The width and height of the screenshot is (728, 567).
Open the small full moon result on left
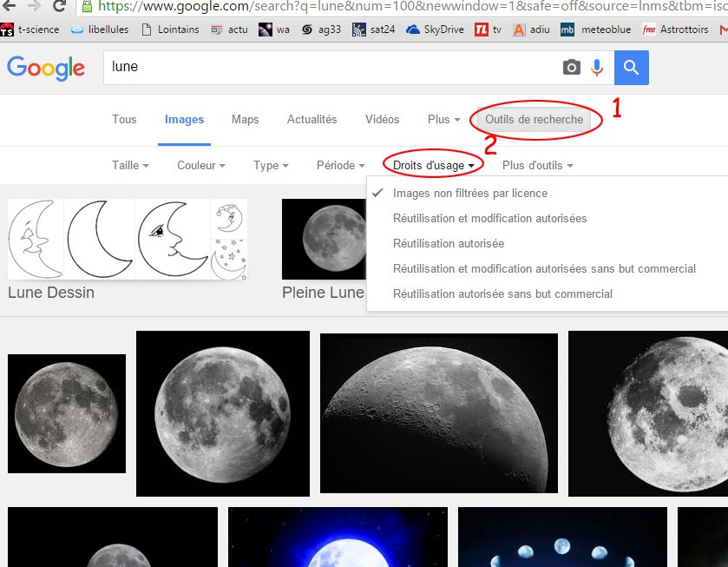pyautogui.click(x=67, y=413)
